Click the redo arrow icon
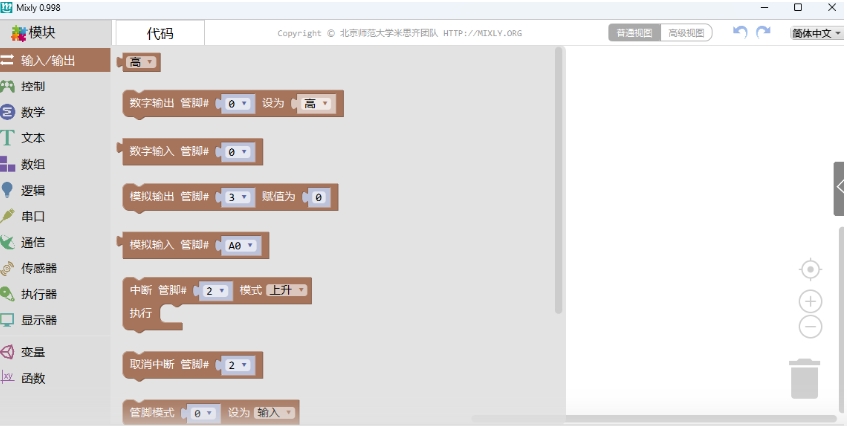This screenshot has height=426, width=847. (x=763, y=32)
